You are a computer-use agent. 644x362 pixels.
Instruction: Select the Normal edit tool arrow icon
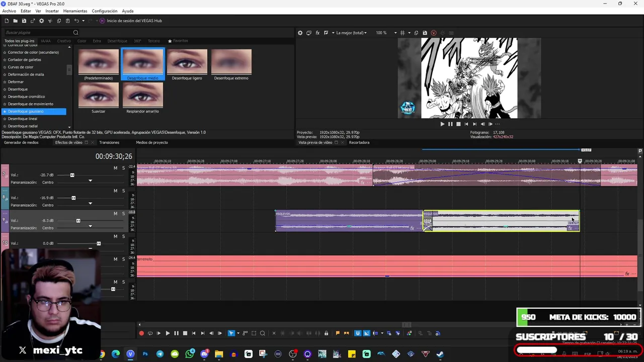coord(231,333)
